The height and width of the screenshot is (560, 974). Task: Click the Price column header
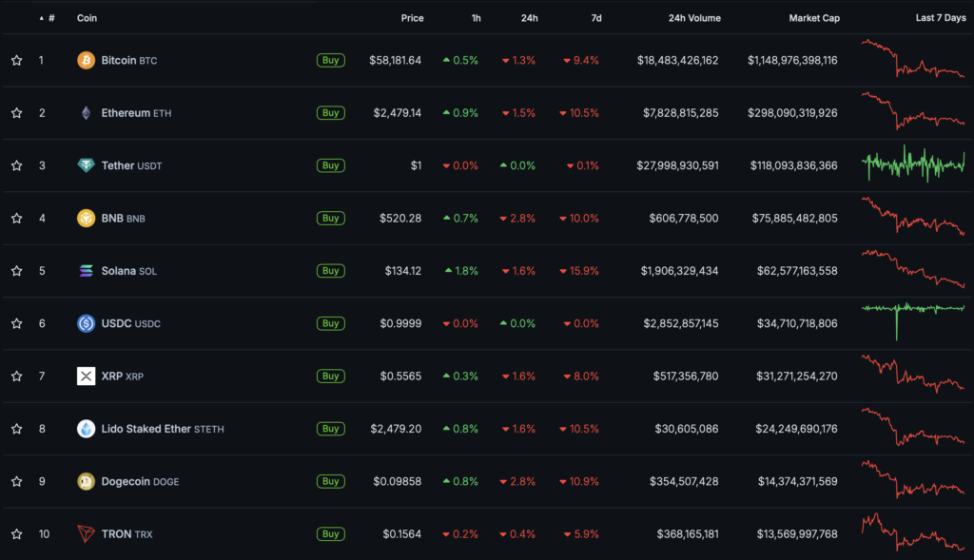pos(412,18)
